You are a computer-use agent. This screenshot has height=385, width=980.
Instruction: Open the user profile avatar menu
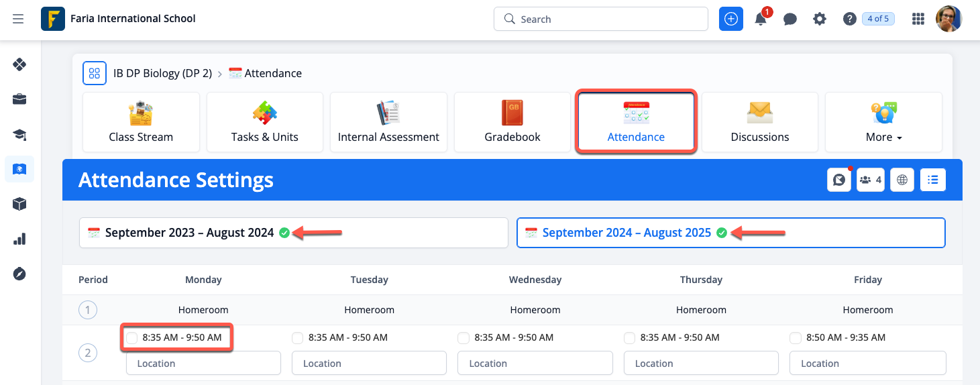coord(948,19)
